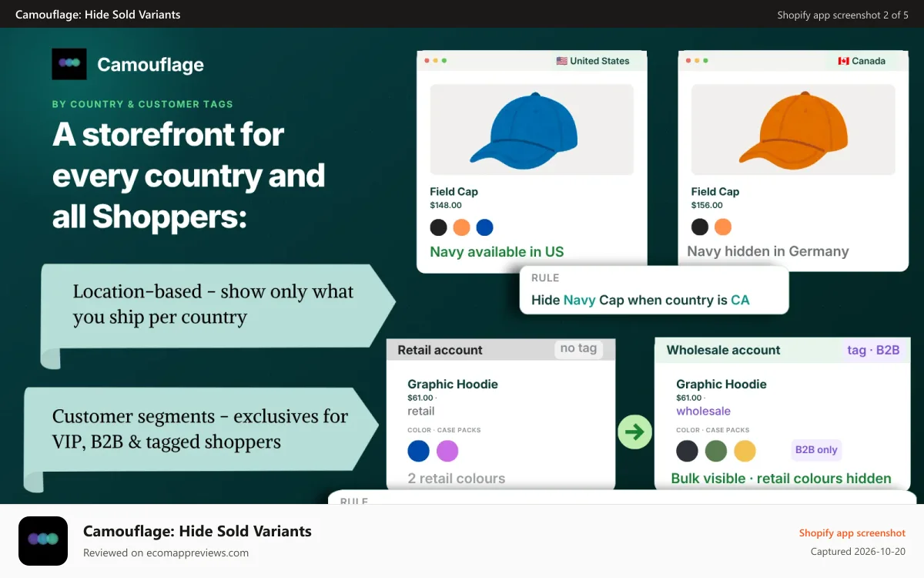The width and height of the screenshot is (924, 578).
Task: Select the orange swatch in United States card
Action: click(x=461, y=227)
